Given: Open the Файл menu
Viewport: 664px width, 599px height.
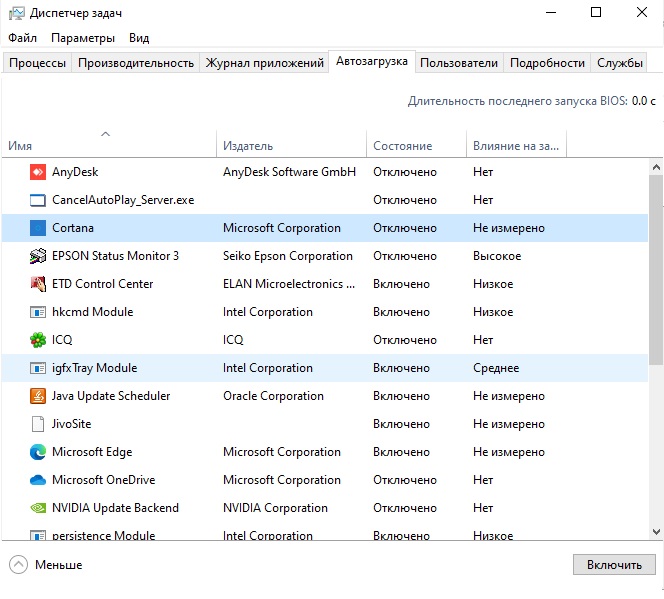Looking at the screenshot, I should [22, 38].
